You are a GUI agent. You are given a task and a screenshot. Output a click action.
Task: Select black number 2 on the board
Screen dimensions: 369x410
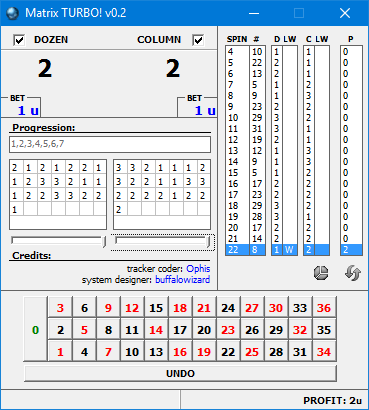click(x=60, y=330)
